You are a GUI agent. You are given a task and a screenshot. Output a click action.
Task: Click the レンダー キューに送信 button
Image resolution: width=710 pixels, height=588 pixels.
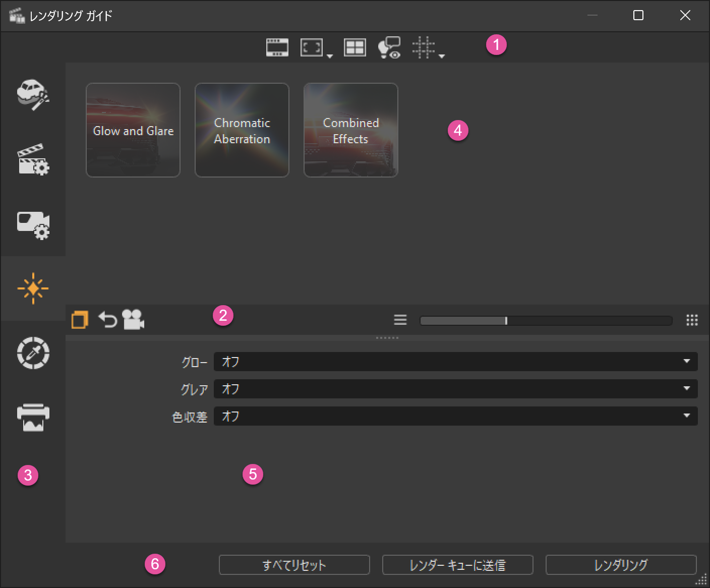[x=458, y=565]
